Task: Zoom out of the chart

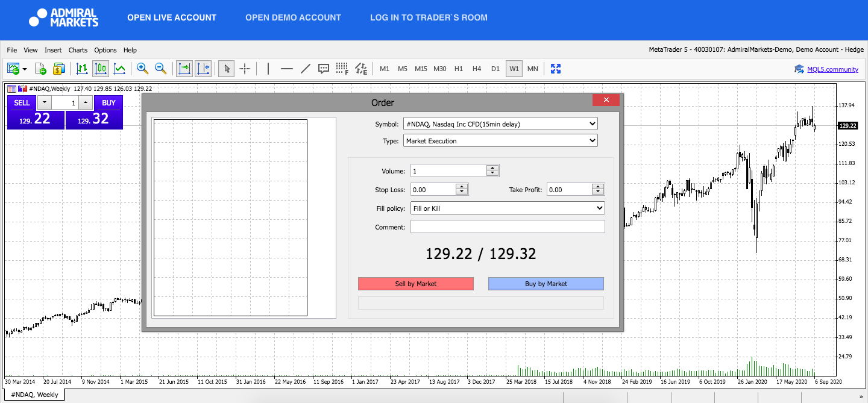Action: pos(161,69)
